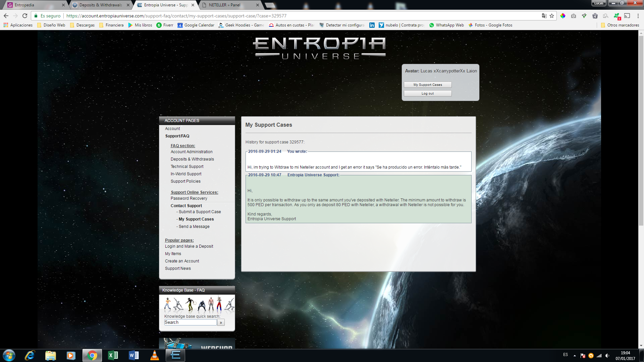
Task: Open the Fotos - Google Fotos bookmark
Action: (x=490, y=25)
